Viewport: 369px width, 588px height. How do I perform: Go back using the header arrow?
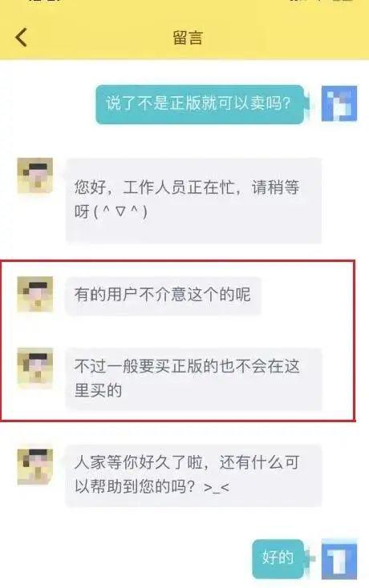pyautogui.click(x=21, y=38)
